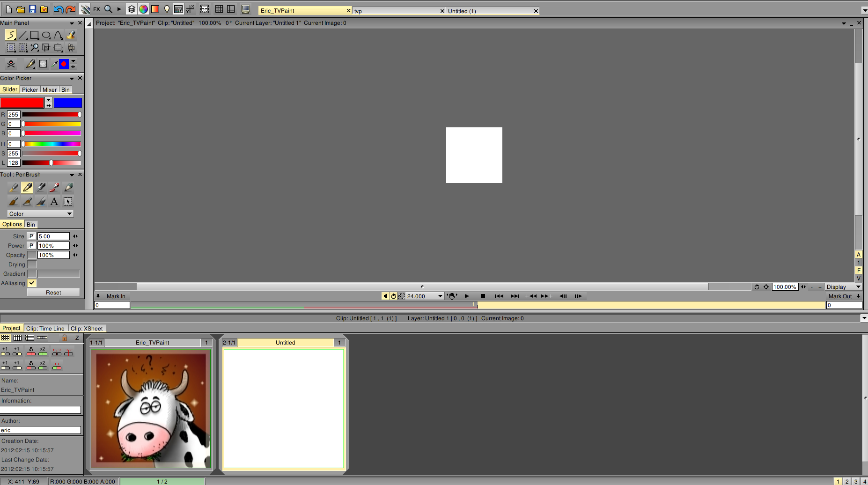The height and width of the screenshot is (485, 868).
Task: Toggle the Power pressure P button
Action: (32, 246)
